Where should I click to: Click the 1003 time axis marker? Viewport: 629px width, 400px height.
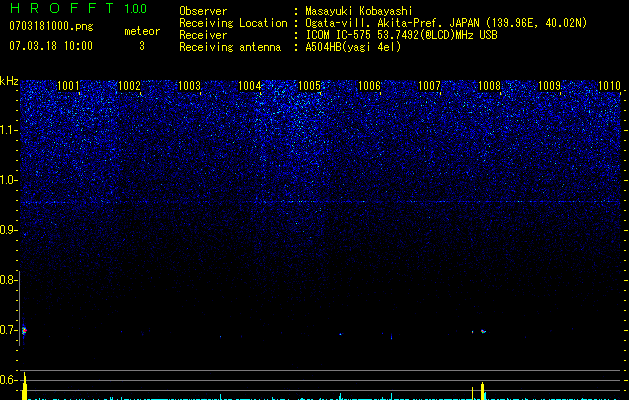click(x=189, y=85)
